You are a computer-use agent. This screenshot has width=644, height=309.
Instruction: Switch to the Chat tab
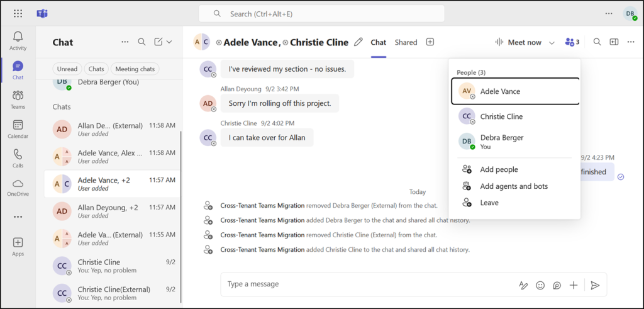click(x=378, y=42)
